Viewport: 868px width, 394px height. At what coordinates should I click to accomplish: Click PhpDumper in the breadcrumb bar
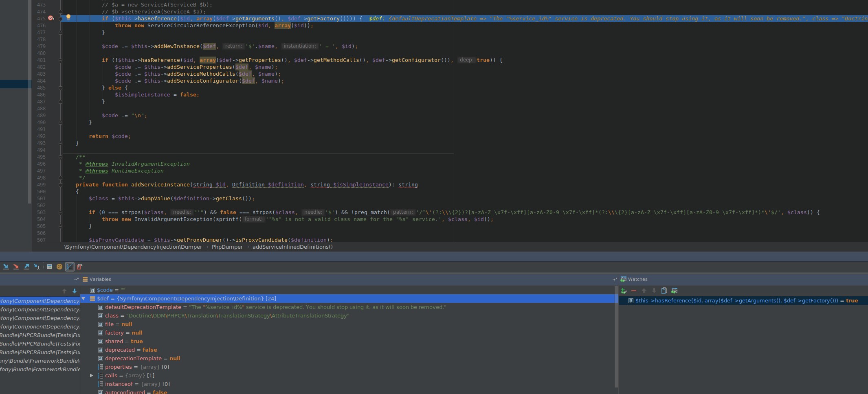tap(227, 247)
